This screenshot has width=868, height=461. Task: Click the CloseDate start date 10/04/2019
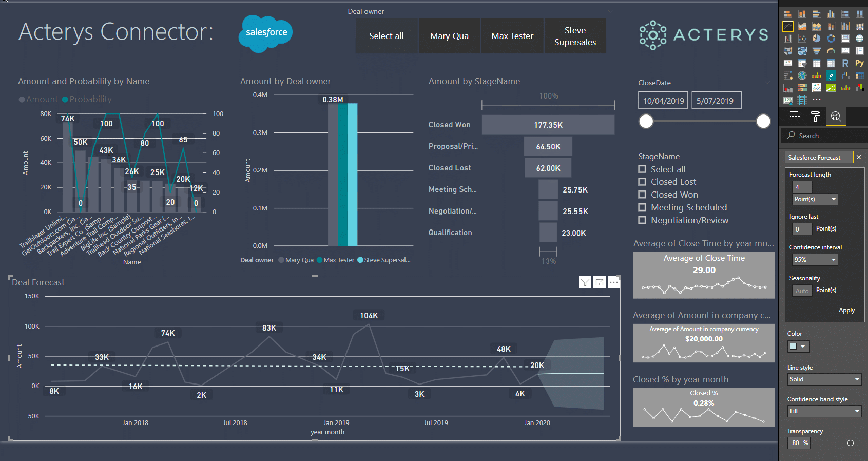pyautogui.click(x=664, y=101)
